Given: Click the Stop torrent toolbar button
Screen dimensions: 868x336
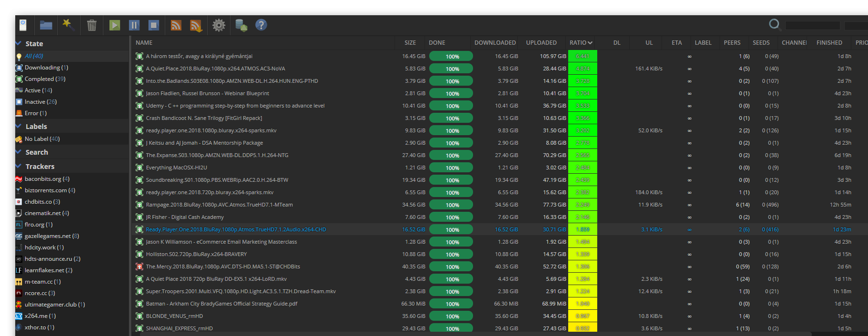Looking at the screenshot, I should pos(153,25).
